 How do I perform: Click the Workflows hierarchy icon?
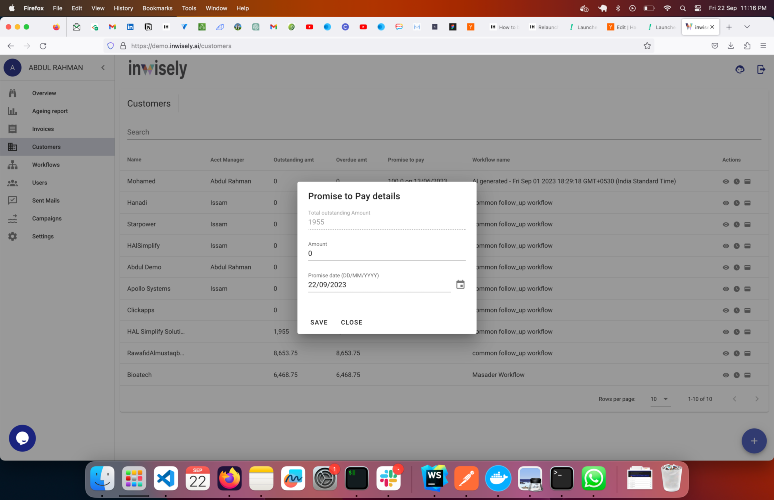point(12,165)
